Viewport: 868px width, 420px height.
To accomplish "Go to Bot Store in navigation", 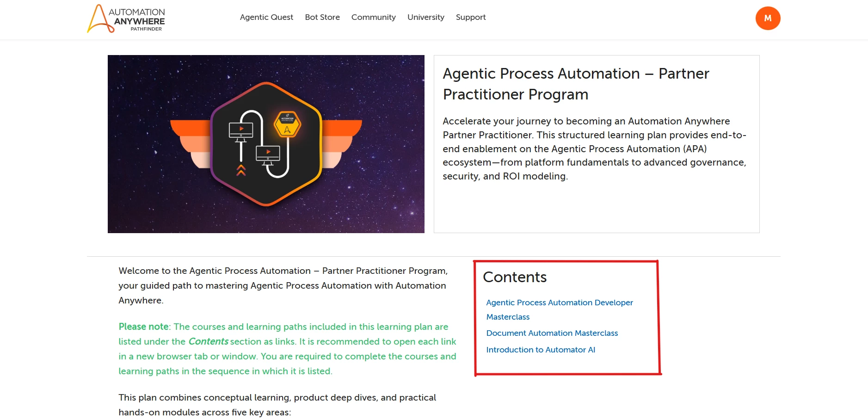I will click(x=322, y=17).
